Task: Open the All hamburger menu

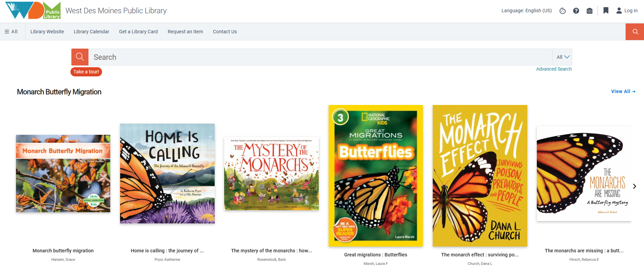Action: [11, 32]
